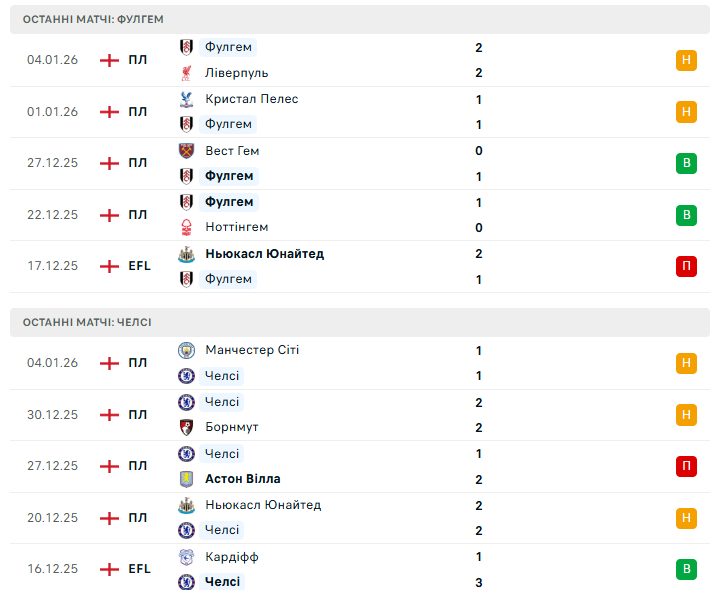Click England flag in the 17.12.25 EFL row

click(109, 266)
